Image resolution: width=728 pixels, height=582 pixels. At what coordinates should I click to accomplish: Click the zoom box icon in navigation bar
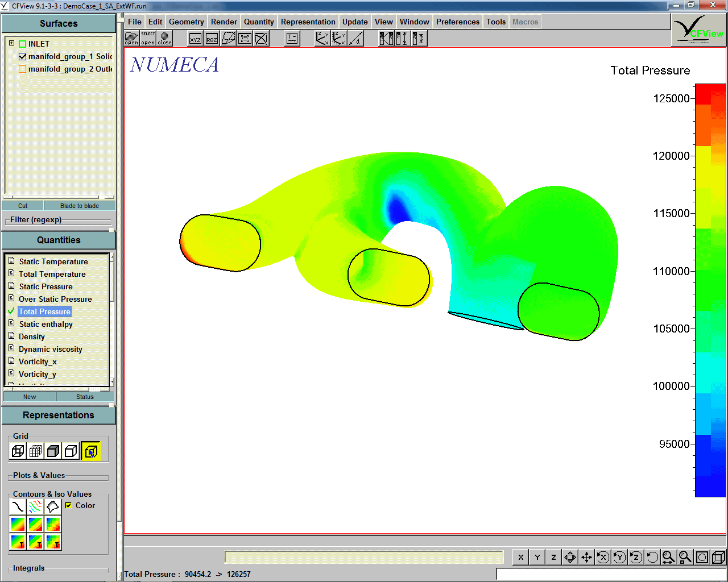(x=685, y=557)
